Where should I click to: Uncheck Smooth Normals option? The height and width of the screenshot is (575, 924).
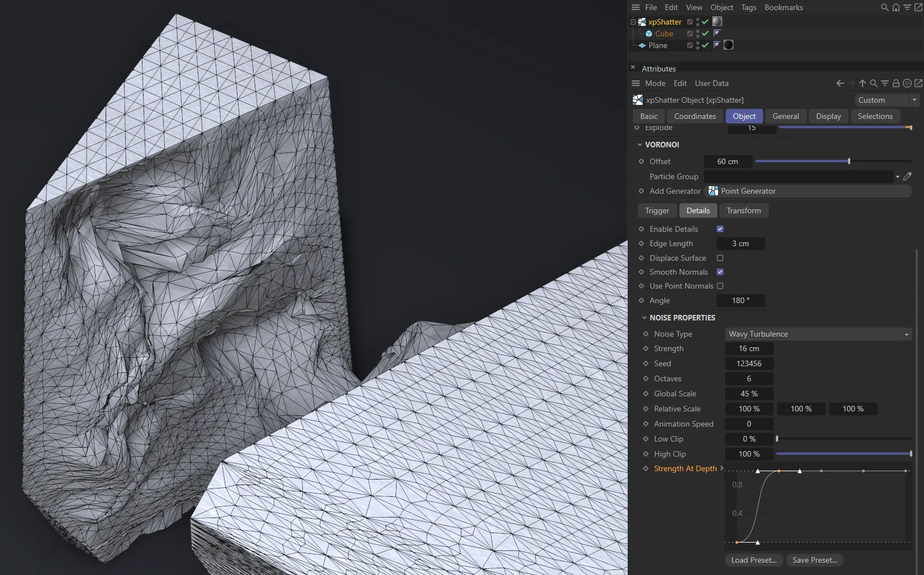(720, 272)
